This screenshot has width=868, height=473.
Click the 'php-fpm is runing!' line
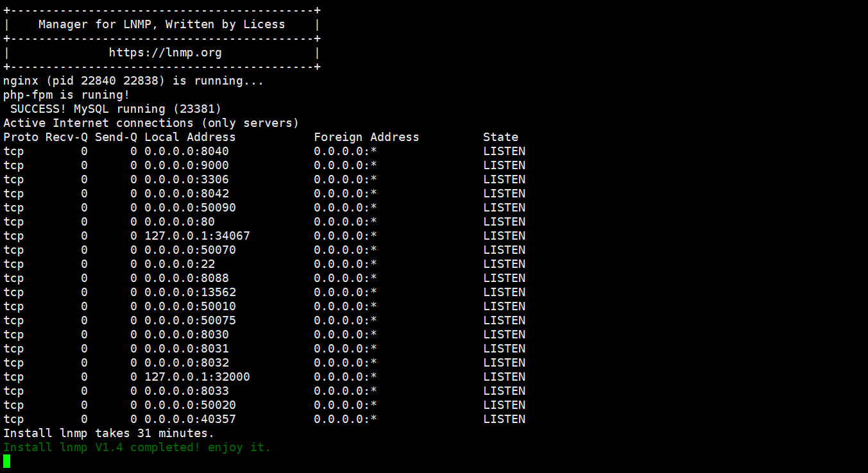66,95
